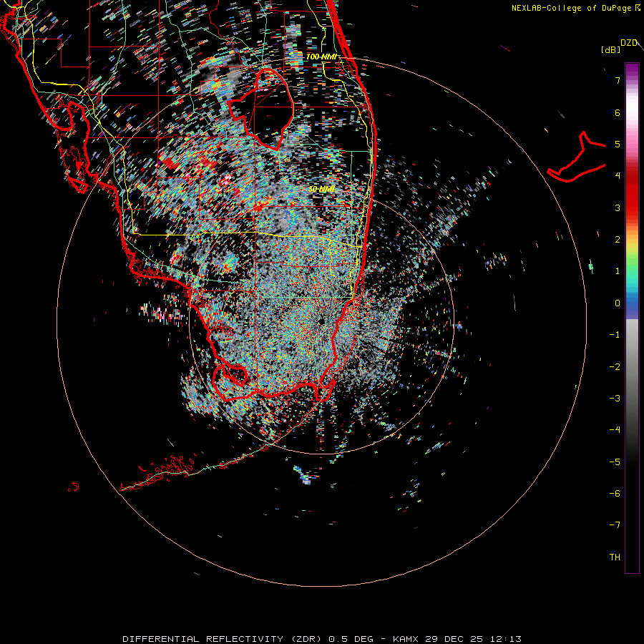Click the 1 value on color scale
644x644 pixels.
coord(618,270)
